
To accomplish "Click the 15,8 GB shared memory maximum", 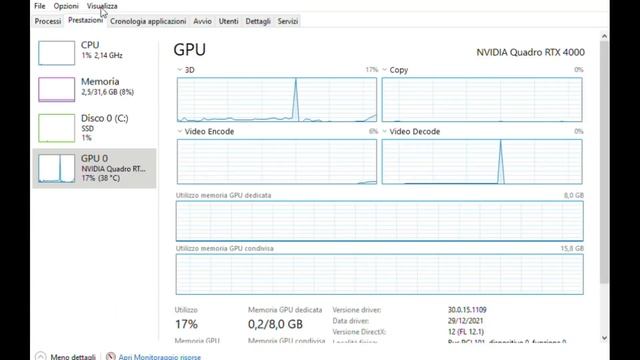I will coord(572,248).
